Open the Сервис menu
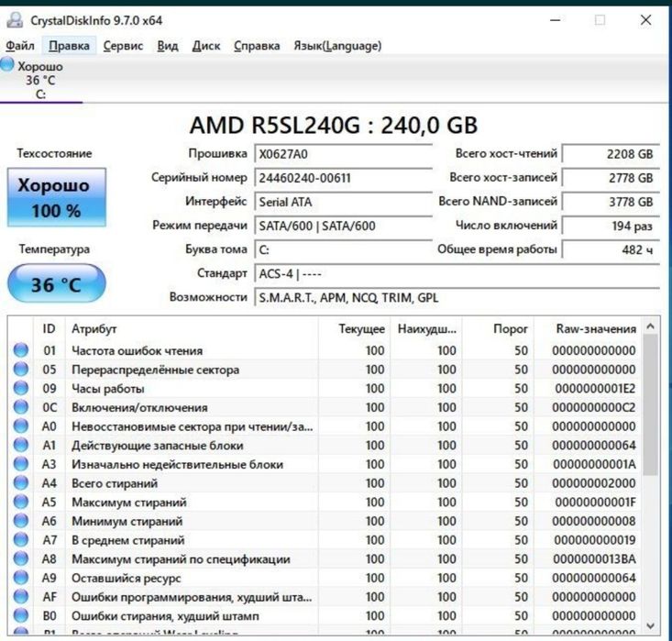The width and height of the screenshot is (672, 641). 123,46
